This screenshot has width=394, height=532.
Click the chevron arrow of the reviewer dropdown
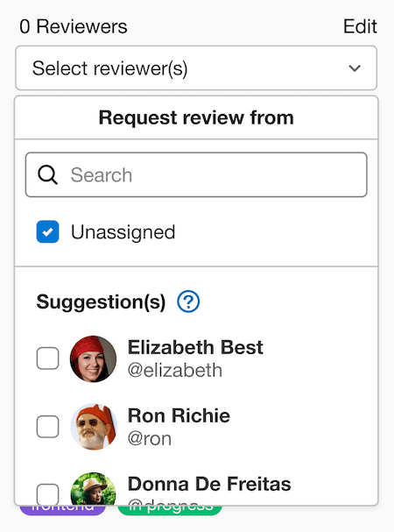(355, 68)
